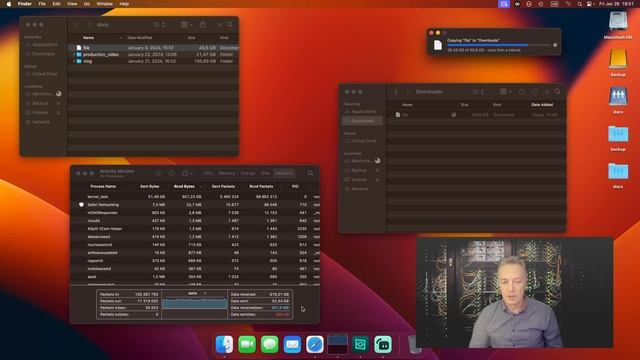Sort by Sent Bytes column header
This screenshot has height=360, width=640.
pos(150,186)
